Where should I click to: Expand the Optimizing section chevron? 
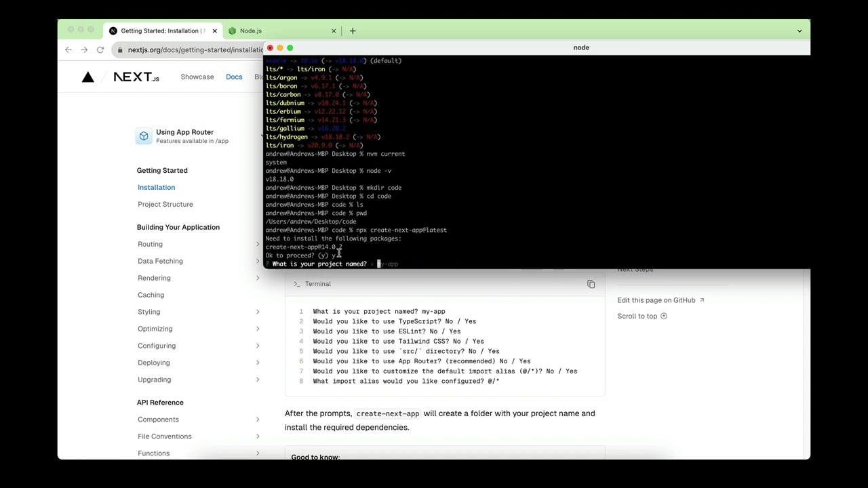(x=258, y=329)
